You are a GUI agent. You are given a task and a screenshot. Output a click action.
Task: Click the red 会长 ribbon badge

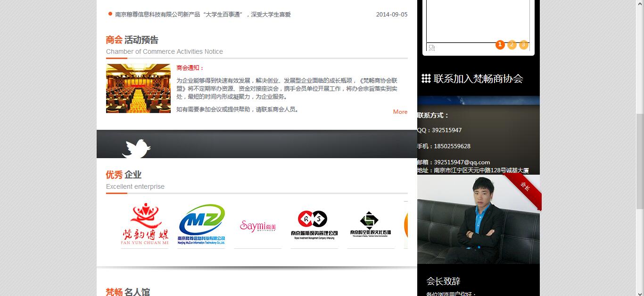coord(525,187)
